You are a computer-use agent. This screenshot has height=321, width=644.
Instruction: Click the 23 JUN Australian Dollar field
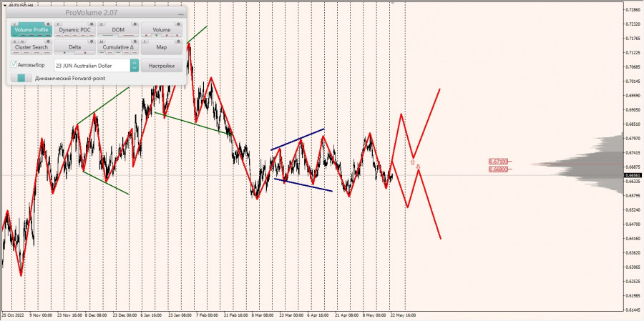click(92, 66)
